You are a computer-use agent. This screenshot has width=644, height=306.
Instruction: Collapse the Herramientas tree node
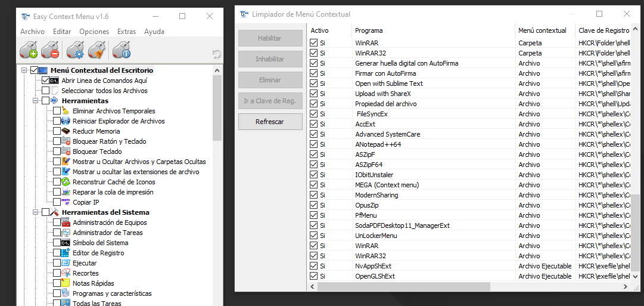[36, 101]
